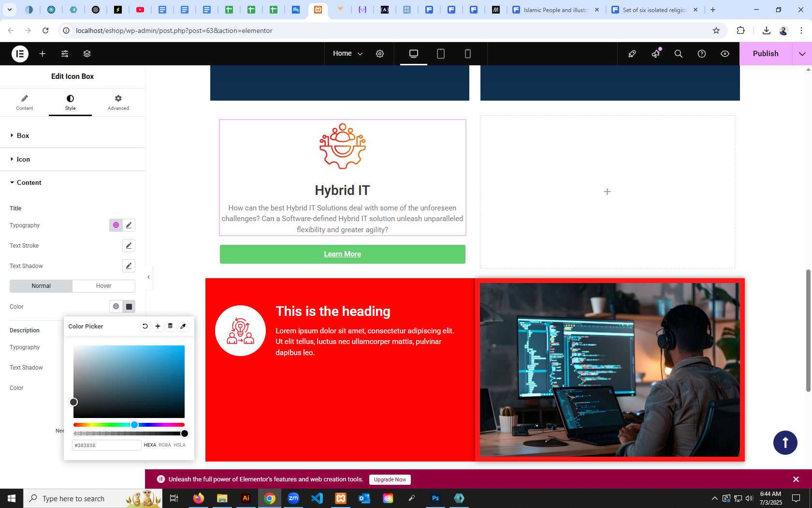Switch color format to HSLA

tap(179, 445)
